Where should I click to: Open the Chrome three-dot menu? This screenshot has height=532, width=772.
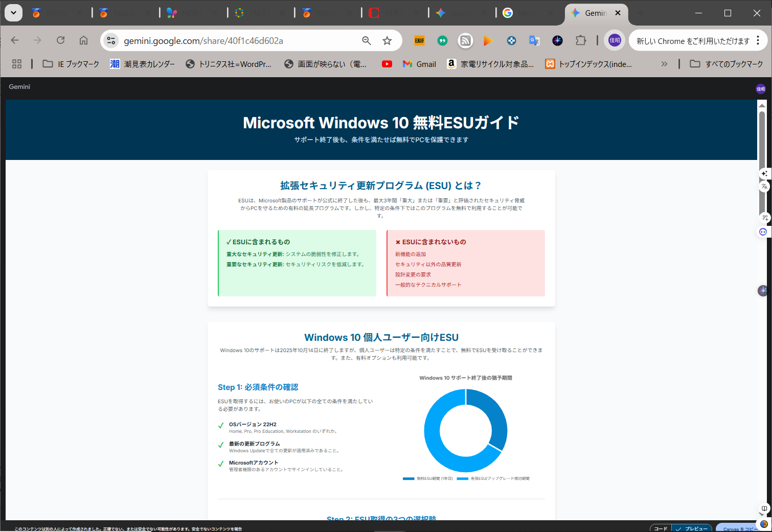758,40
